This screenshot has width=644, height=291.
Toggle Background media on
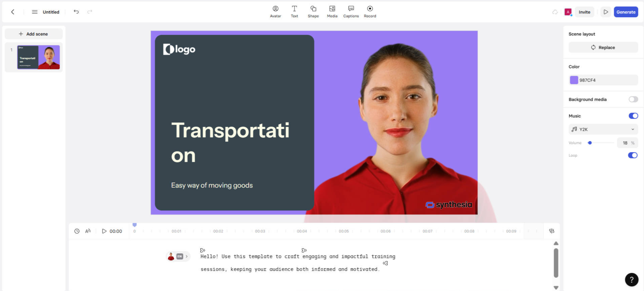(633, 99)
